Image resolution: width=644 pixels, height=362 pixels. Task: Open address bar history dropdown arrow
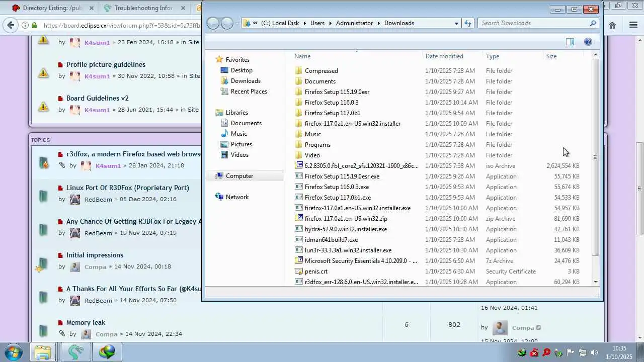pyautogui.click(x=456, y=23)
